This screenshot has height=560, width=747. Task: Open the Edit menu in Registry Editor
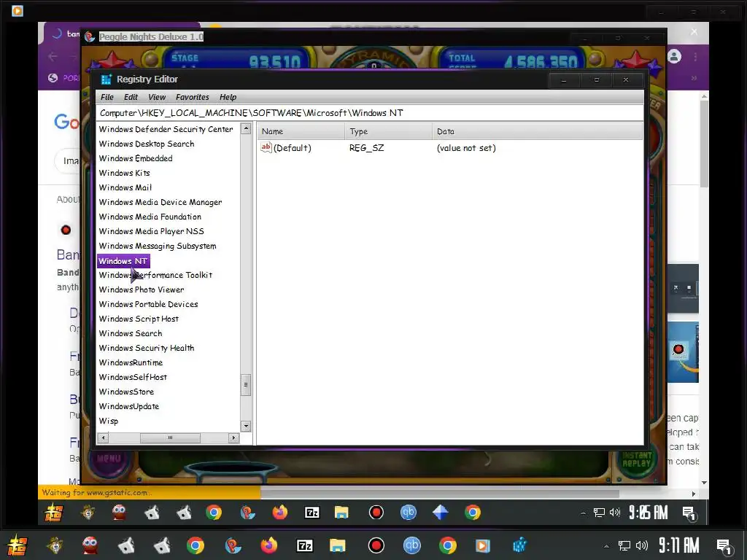[131, 97]
